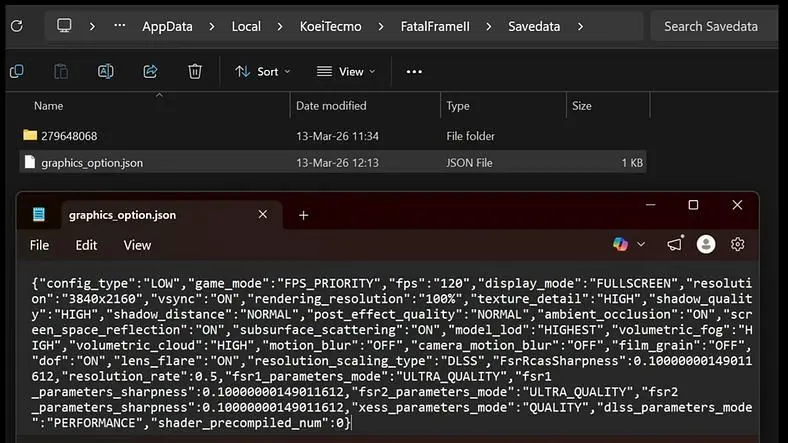
Task: Click the Copy icon in the Explorer toolbar
Action: [x=17, y=71]
